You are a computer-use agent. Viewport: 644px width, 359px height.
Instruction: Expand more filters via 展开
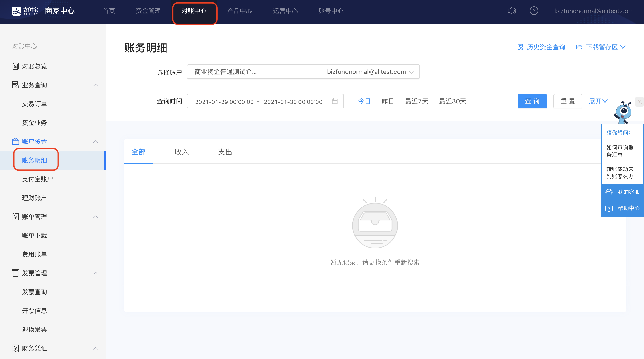(x=598, y=101)
